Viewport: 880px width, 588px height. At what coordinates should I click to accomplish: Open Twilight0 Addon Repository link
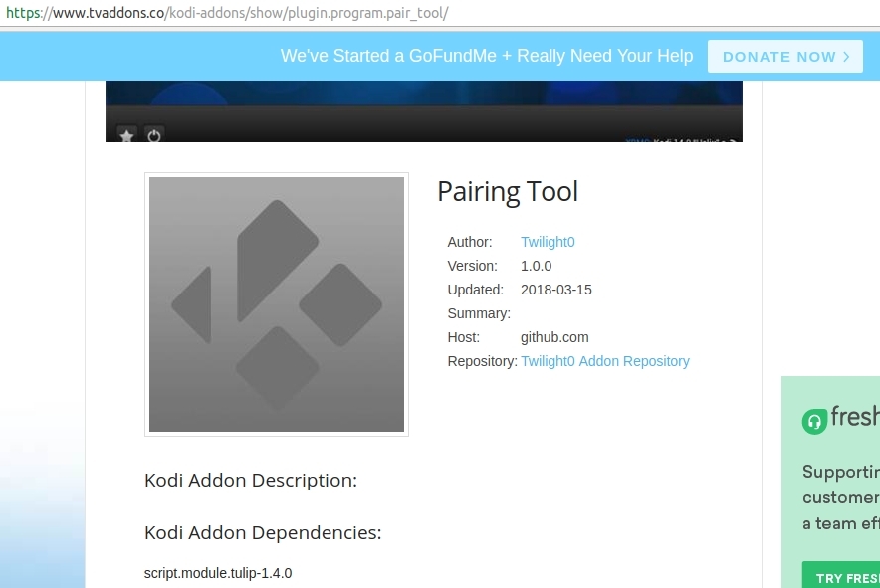[605, 361]
